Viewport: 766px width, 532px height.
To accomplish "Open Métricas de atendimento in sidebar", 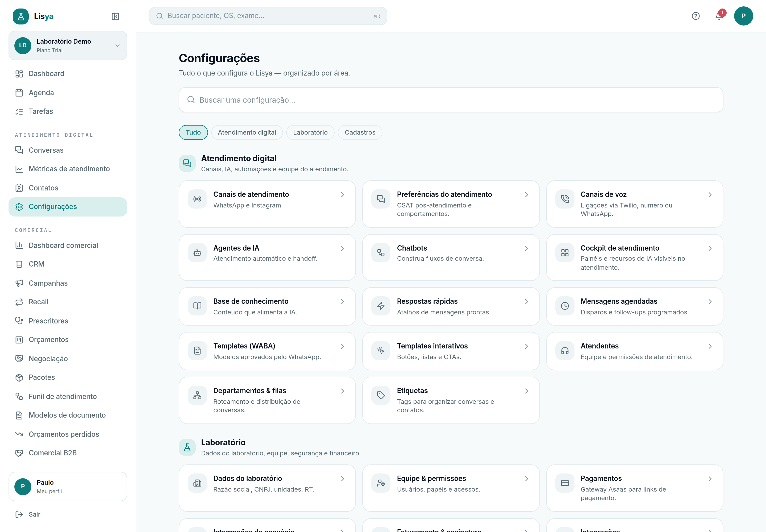I will (x=68, y=169).
